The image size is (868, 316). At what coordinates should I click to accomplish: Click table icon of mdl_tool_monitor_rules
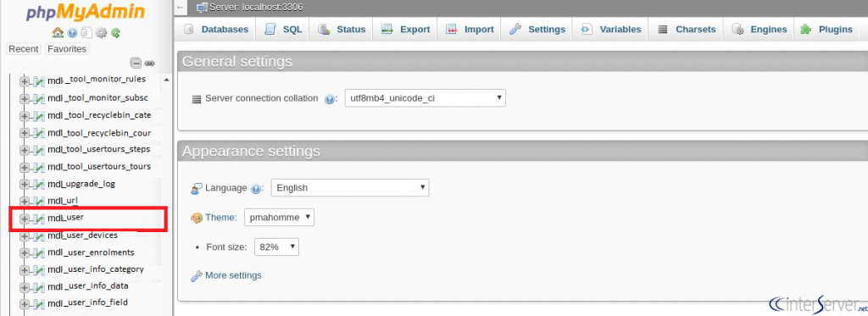click(39, 81)
